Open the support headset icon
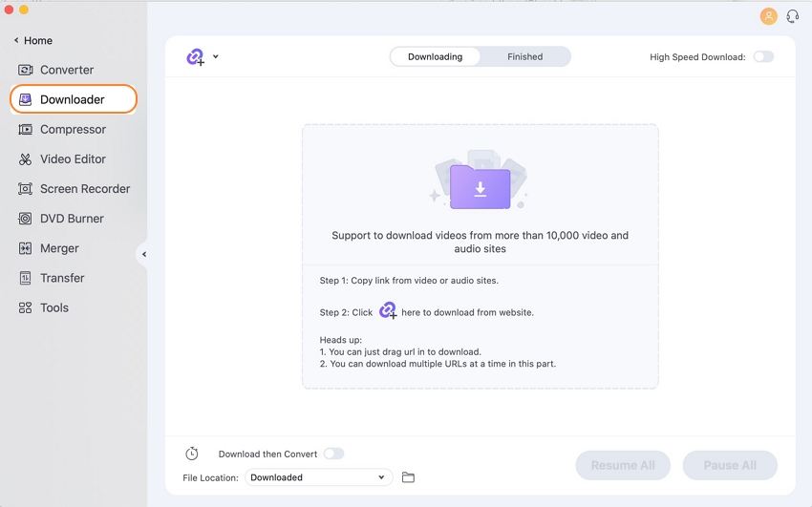Screen dimensions: 812x507 (x=792, y=16)
